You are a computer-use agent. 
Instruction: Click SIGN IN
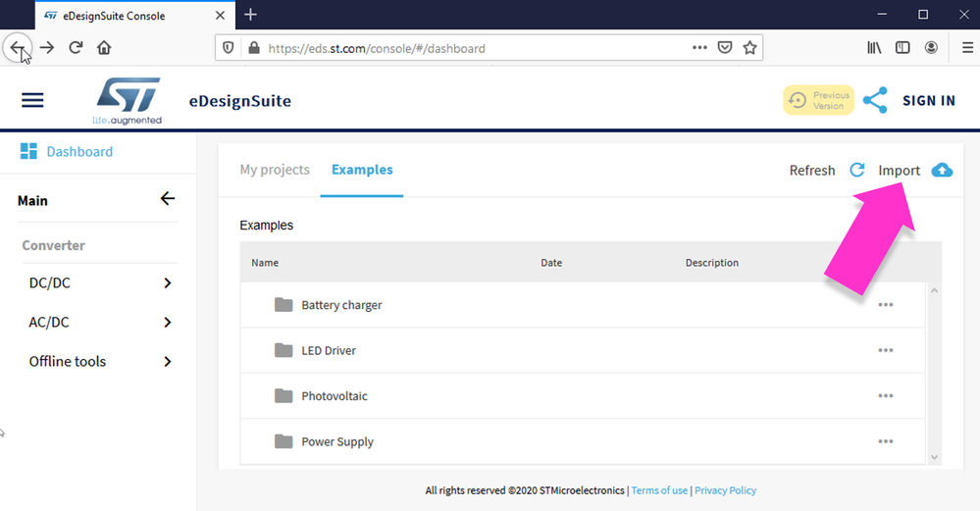[929, 101]
